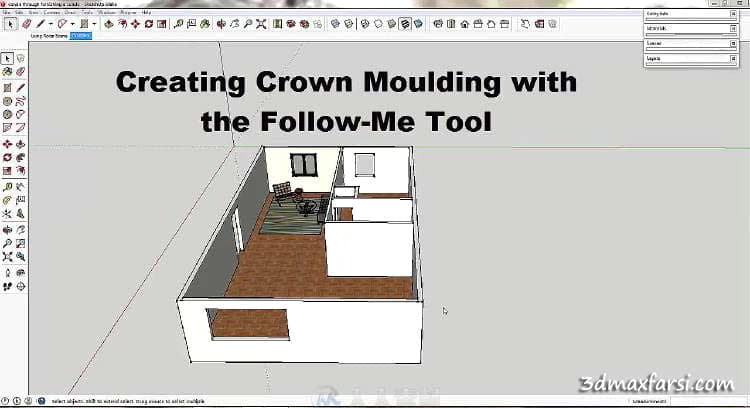Select the Polygon tool in left toolset
The width and height of the screenshot is (750, 408).
(7, 115)
